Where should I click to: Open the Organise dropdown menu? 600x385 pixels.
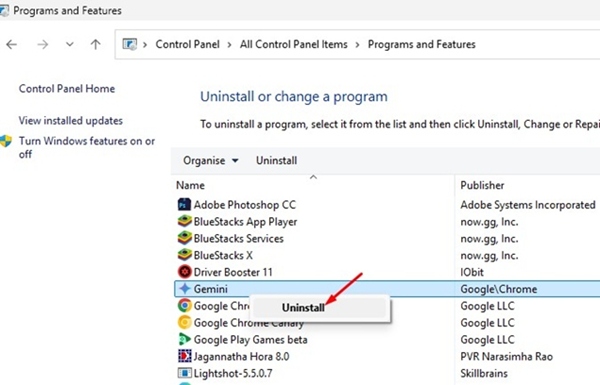point(211,160)
